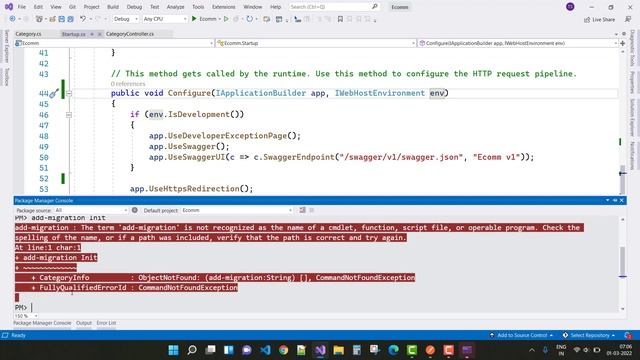Switch to the CategoryController.cs tab
The width and height of the screenshot is (640, 360).
[130, 34]
